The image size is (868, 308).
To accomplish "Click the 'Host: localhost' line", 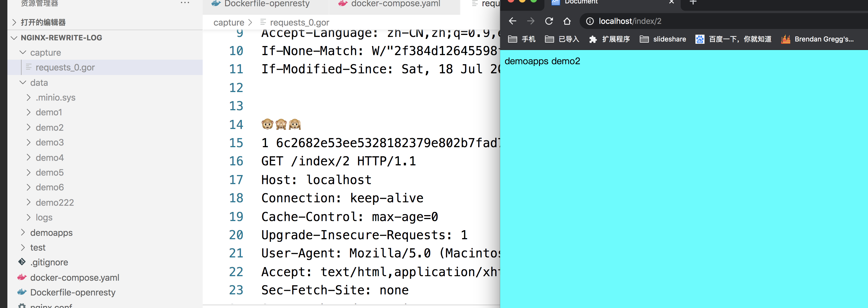I will (316, 180).
